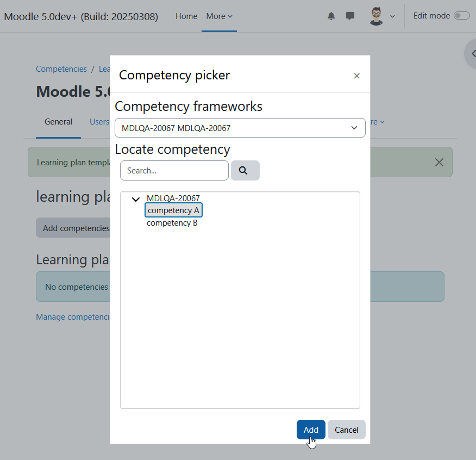Collapse the MDLQA-20067 tree node
Image resolution: width=476 pixels, height=460 pixels.
[x=136, y=200]
